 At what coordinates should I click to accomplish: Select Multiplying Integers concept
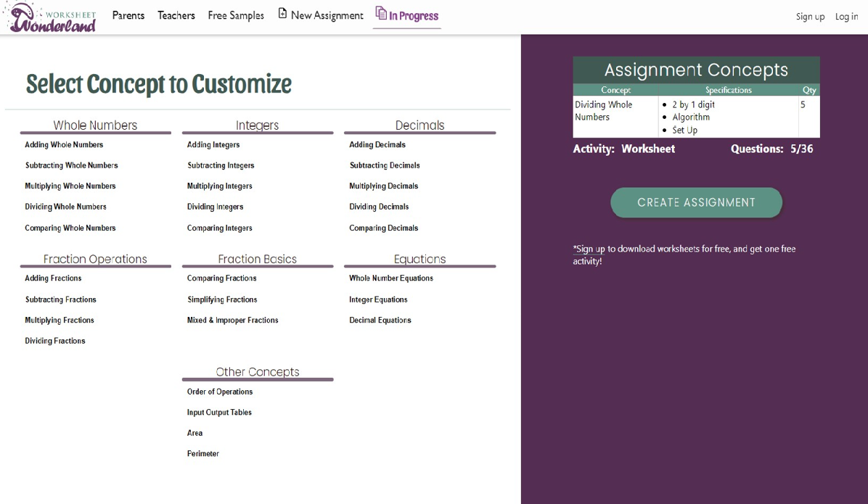click(220, 186)
